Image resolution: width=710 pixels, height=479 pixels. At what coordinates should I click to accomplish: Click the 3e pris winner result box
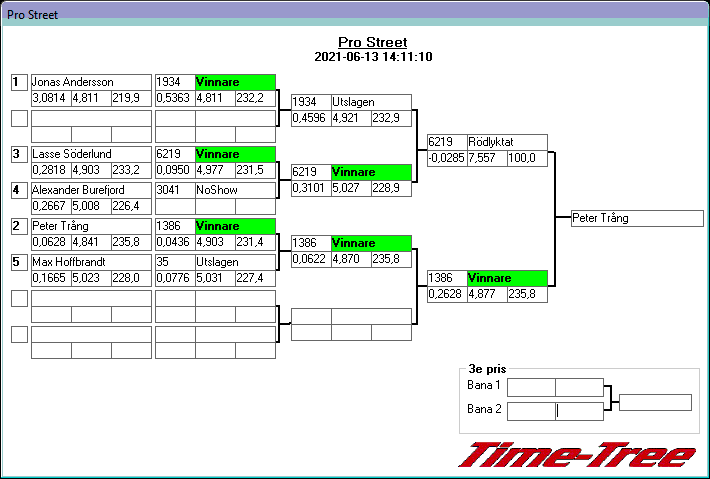[655, 402]
